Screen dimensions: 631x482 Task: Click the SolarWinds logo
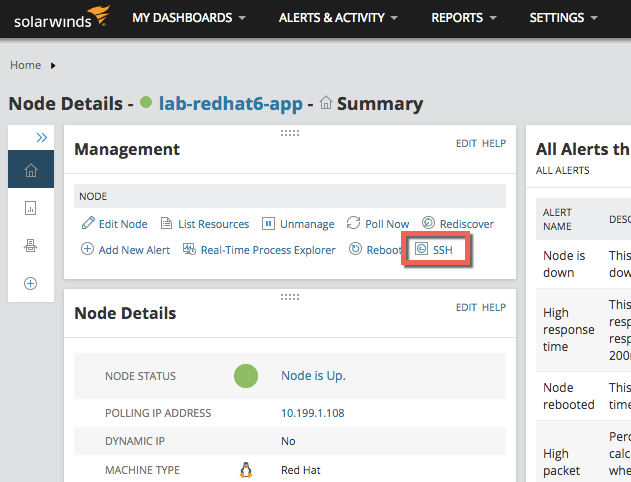point(62,17)
